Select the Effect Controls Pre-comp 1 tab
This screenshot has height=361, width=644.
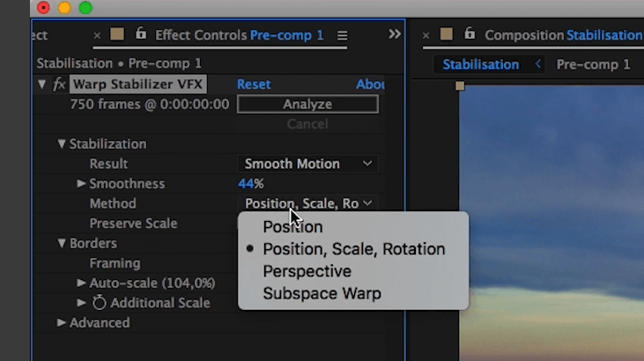[239, 35]
